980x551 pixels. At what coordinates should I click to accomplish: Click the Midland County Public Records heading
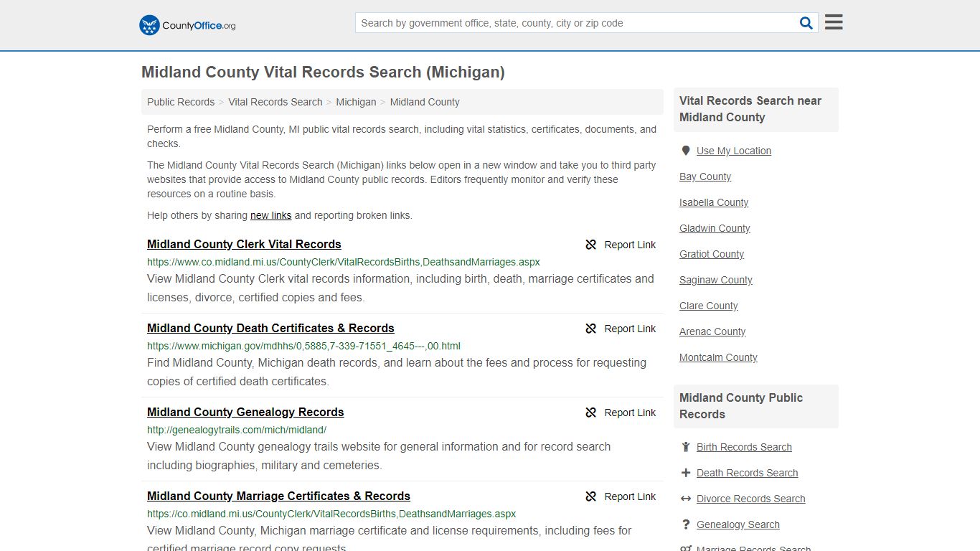point(741,406)
